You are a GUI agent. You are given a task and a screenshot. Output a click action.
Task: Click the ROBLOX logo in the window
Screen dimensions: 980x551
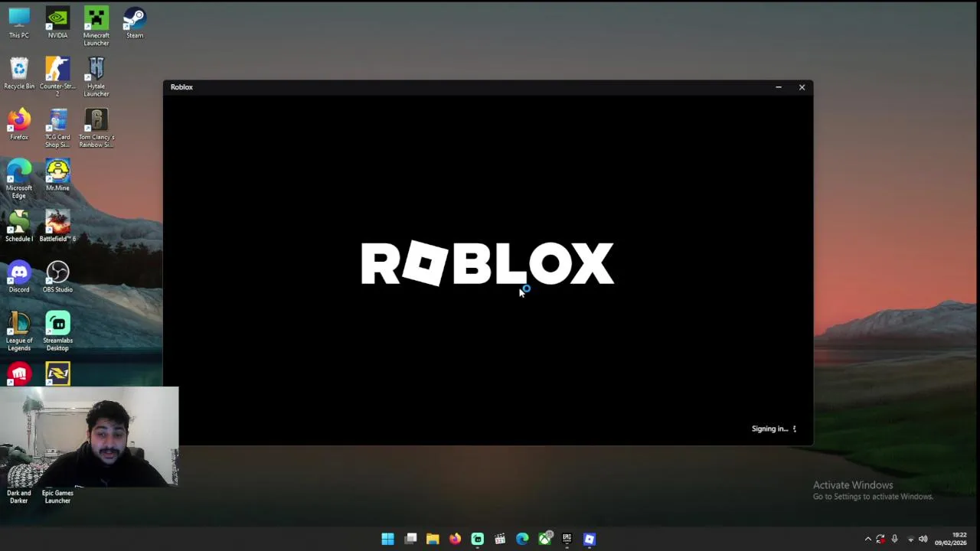coord(488,263)
